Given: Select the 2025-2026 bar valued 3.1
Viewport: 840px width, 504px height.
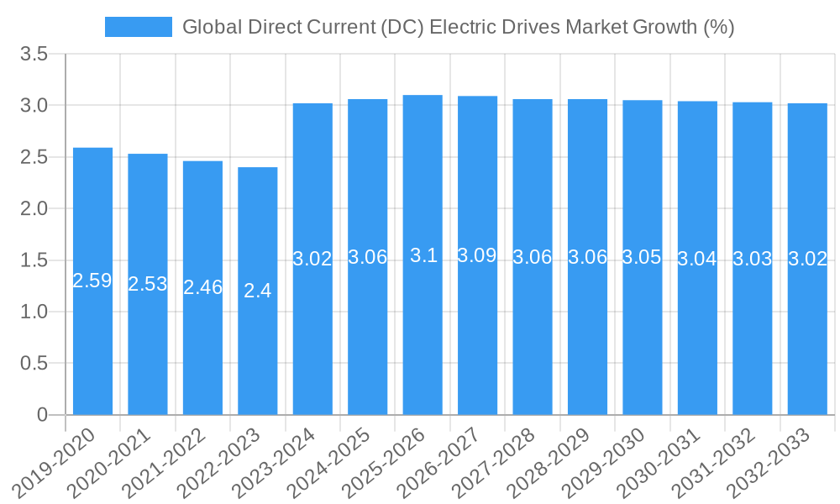Looking at the screenshot, I should click(423, 255).
